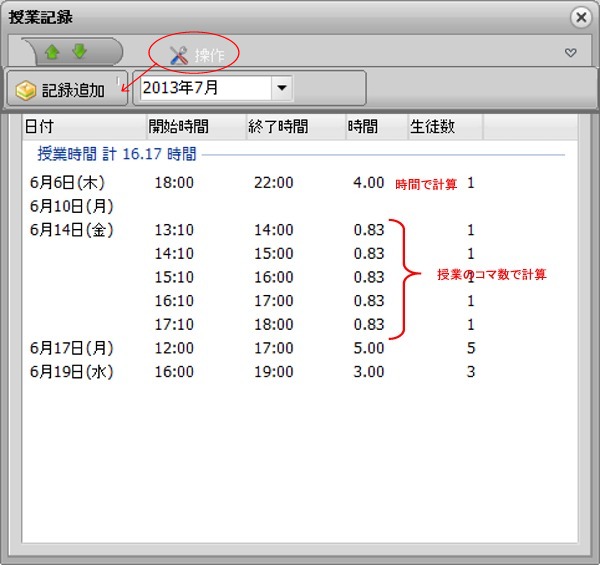Click start time 17:10
600x565 pixels.
coord(174,325)
